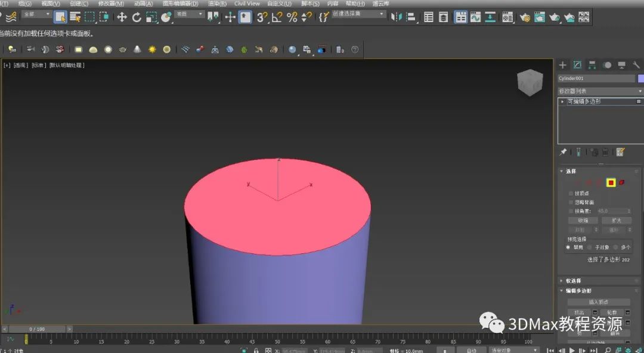Select the Move transform tool
The image size is (644, 353).
pyautogui.click(x=122, y=17)
